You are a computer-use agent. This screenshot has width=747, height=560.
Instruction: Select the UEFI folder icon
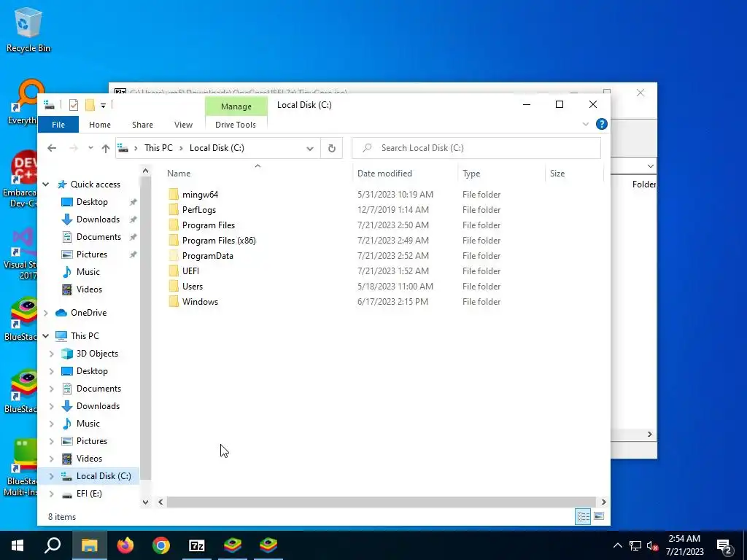(174, 271)
